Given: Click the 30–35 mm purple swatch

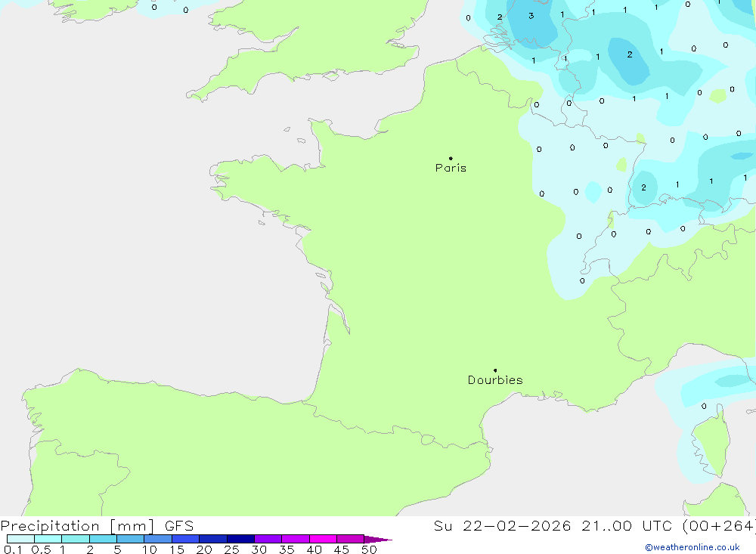Looking at the screenshot, I should [268, 539].
